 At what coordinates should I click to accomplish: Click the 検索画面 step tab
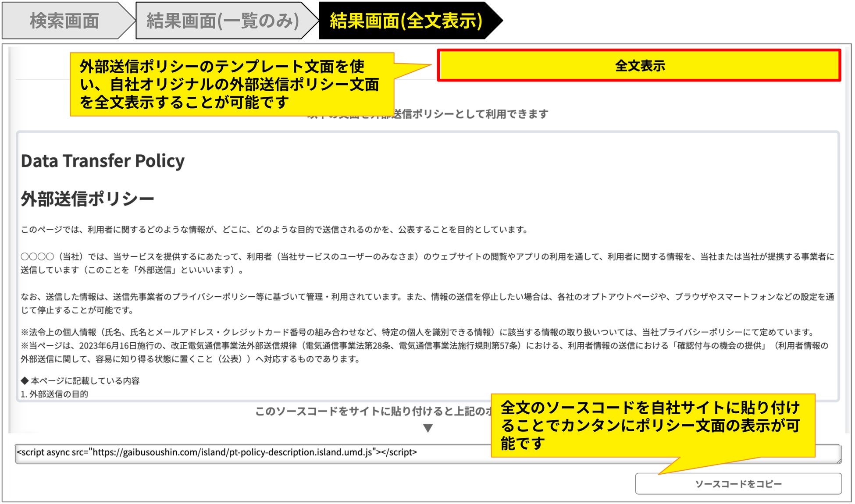64,21
